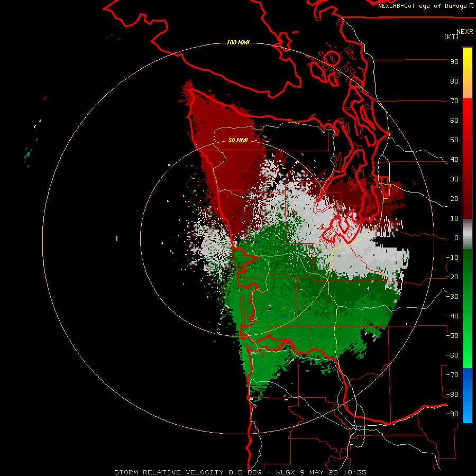Image resolution: width=476 pixels, height=476 pixels.
Task: Click the 0.5 DEG elevation text in the caption
Action: coord(246,472)
